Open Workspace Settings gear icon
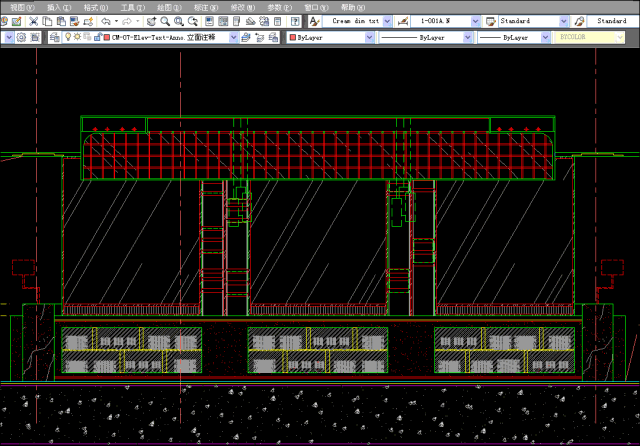Viewport: 640px width, 446px height. pos(21,38)
